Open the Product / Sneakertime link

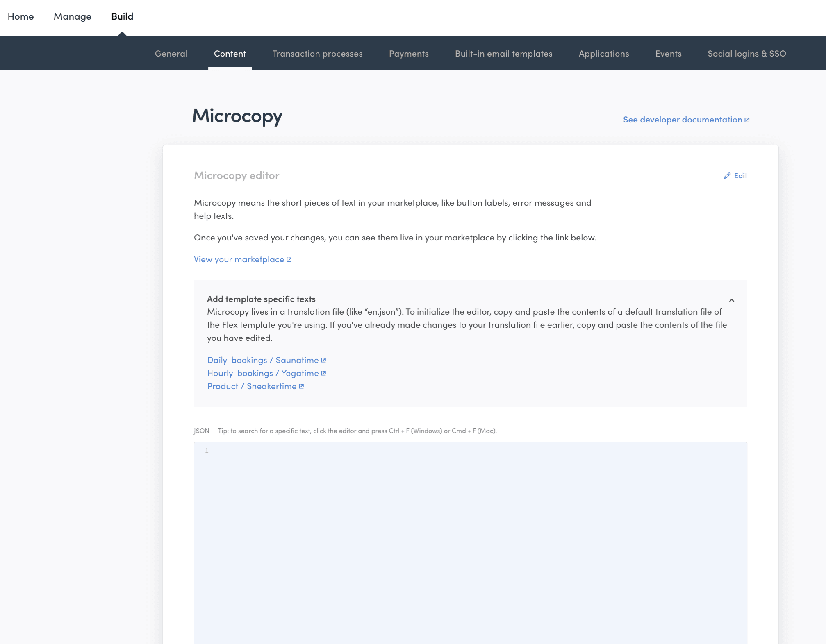251,386
